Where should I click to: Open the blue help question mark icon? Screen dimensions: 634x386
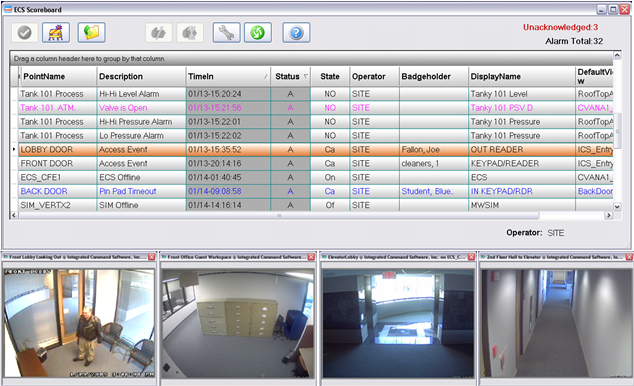(x=296, y=33)
